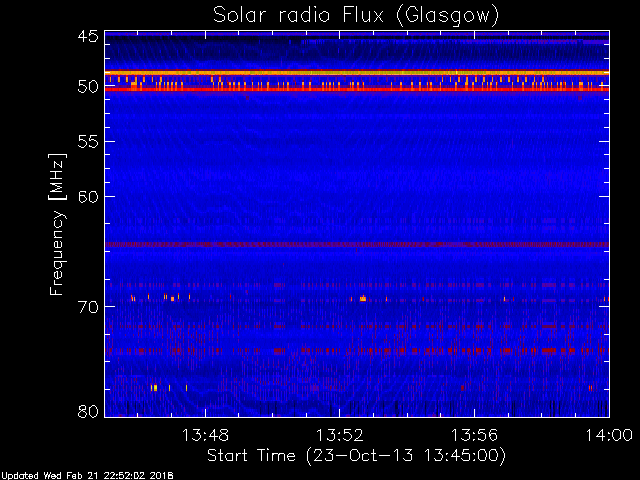Click the '13:56' time tick label
The height and width of the screenshot is (480, 640).
click(474, 435)
